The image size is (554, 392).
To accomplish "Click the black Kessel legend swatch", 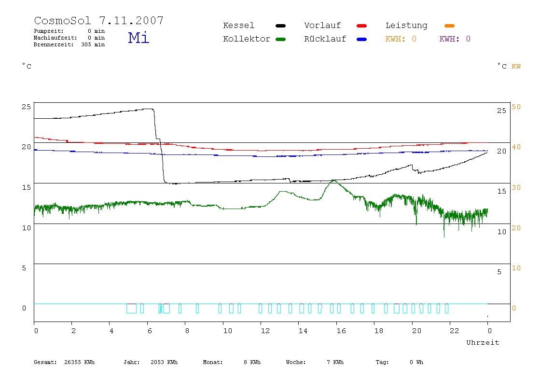I will (x=280, y=26).
